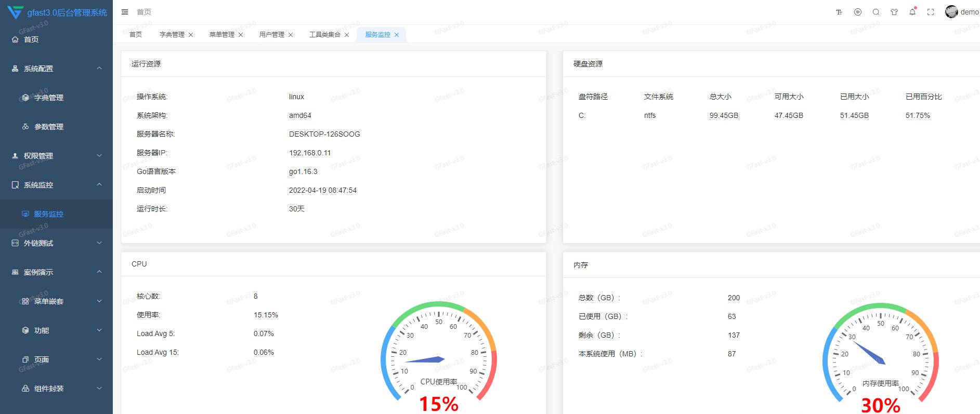980x414 pixels.
Task: Expand the 功能 submenu chevron
Action: pyautogui.click(x=99, y=330)
